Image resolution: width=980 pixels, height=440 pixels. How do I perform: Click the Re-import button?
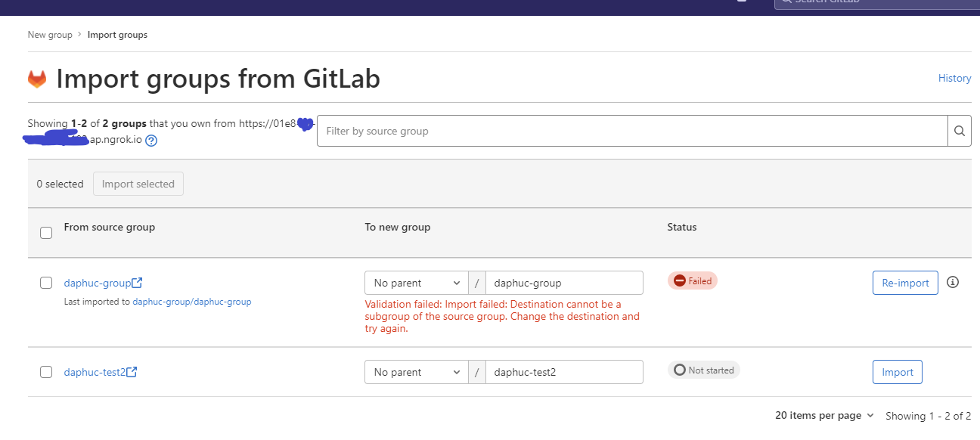[x=905, y=283]
